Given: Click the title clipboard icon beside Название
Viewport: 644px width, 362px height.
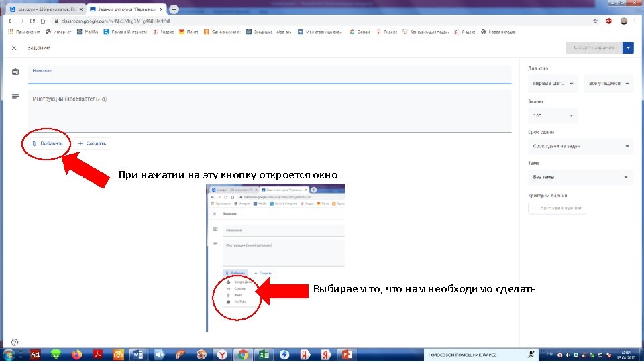Looking at the screenshot, I should 15,72.
